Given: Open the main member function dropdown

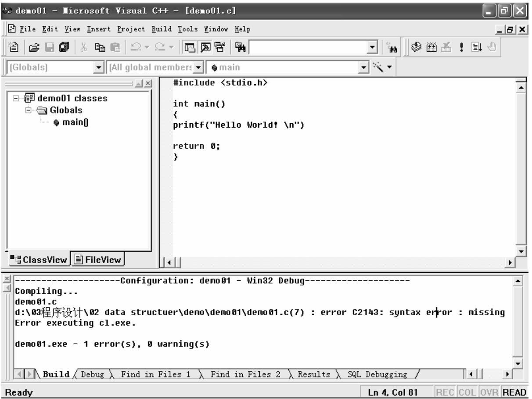Looking at the screenshot, I should click(363, 68).
